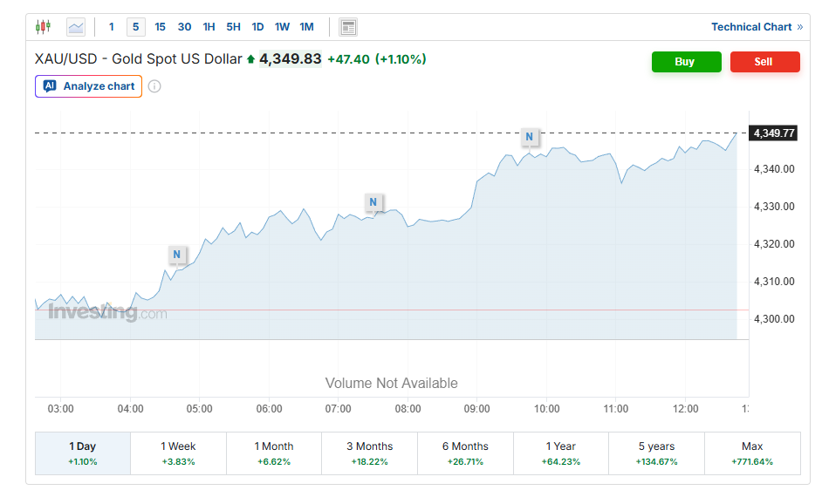
Task: Set the 1-minute interval
Action: coord(111,27)
